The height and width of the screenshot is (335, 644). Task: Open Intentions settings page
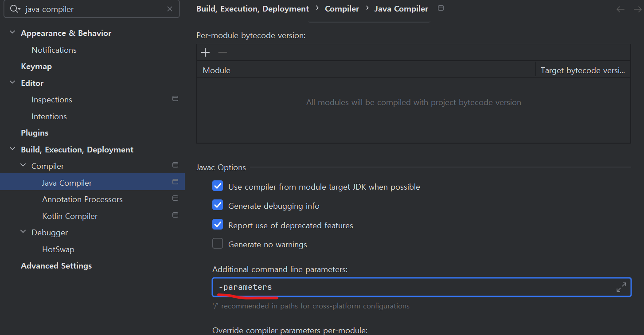pyautogui.click(x=49, y=117)
